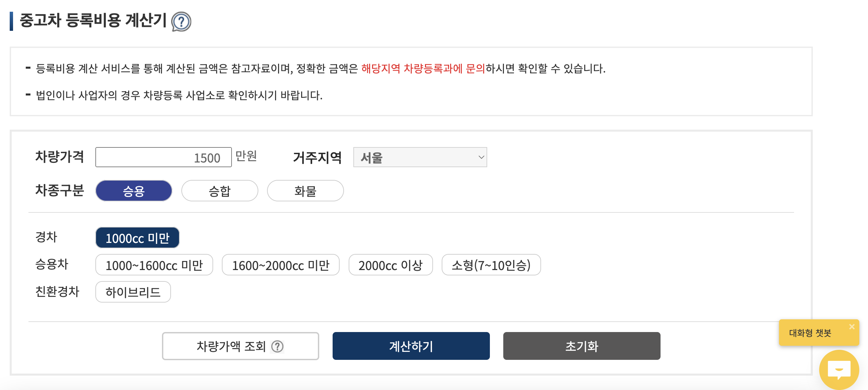Select the 하이브리드 eco-friendly car option
Screen dimensions: 868x390
133,292
